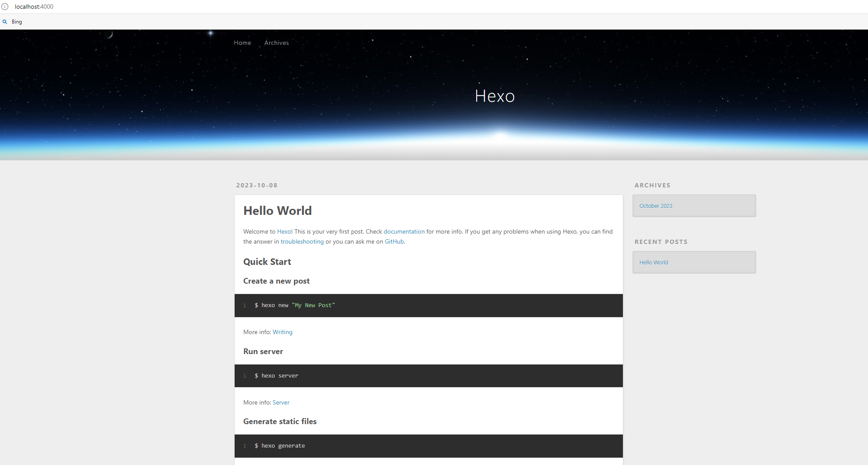Click the site info icon in address bar
Screen dimensions: 868x465
click(x=5, y=7)
